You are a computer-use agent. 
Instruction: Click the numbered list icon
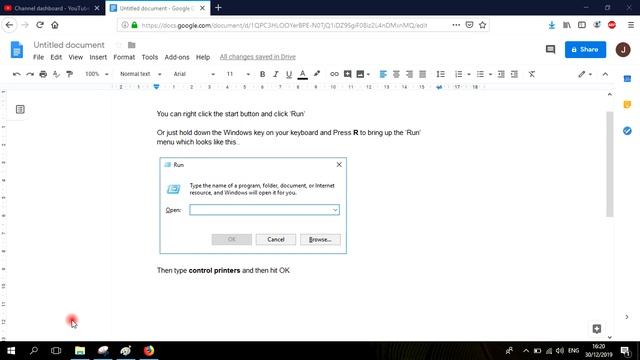[458, 74]
